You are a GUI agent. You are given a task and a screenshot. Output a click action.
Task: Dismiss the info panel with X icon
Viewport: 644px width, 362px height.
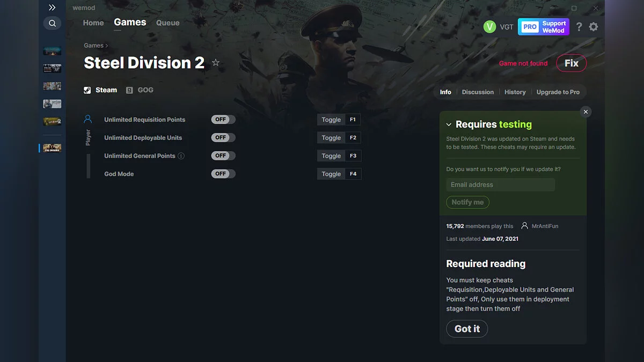(x=586, y=112)
